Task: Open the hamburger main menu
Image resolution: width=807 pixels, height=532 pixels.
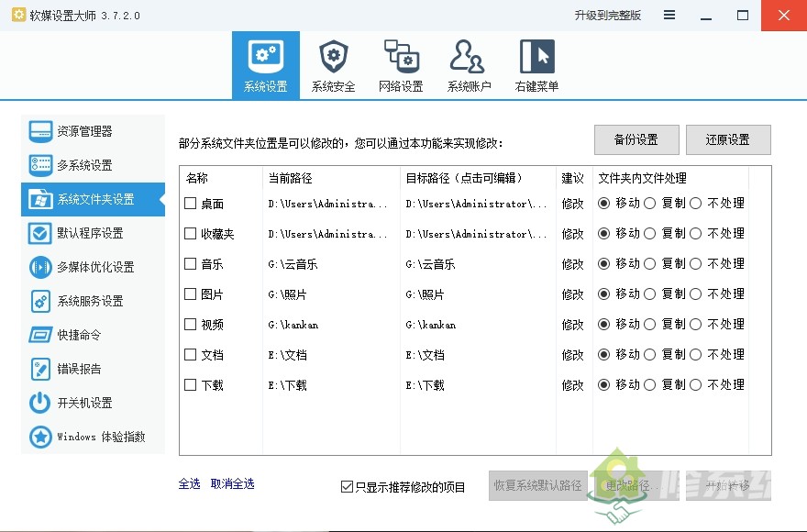Action: click(669, 15)
